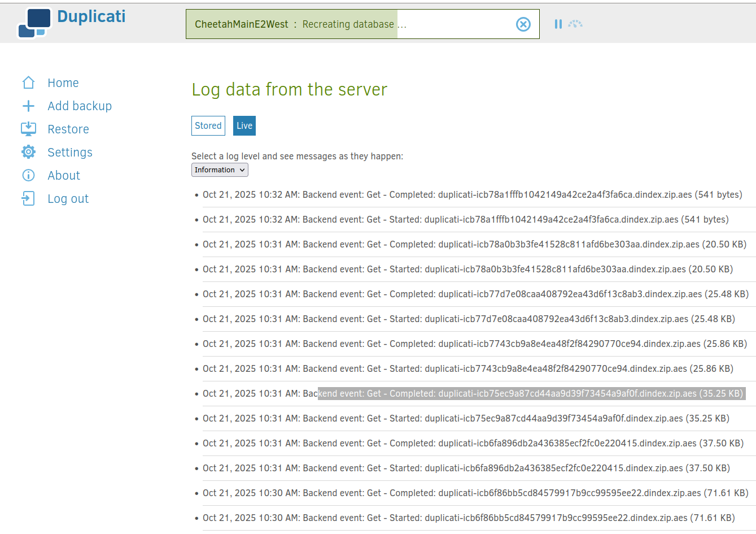Click the highlighted icb75ec9a87 Completed log entry

point(531,394)
